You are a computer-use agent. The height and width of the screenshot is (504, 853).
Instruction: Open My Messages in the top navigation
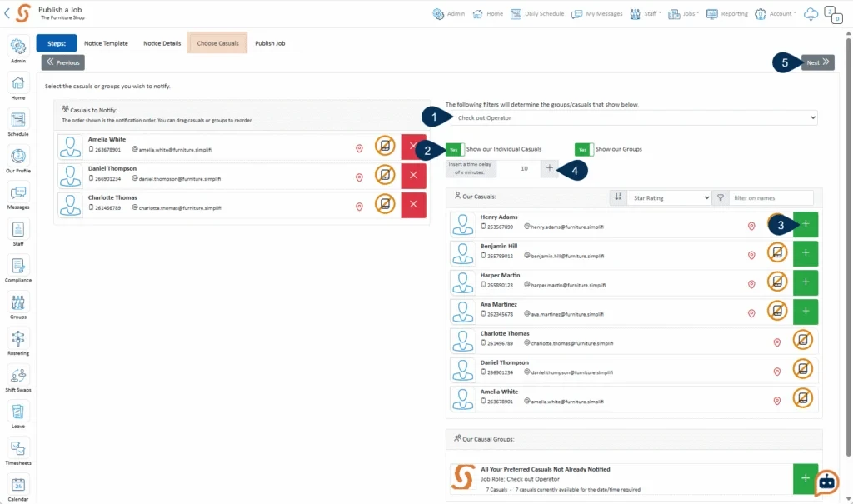(596, 13)
